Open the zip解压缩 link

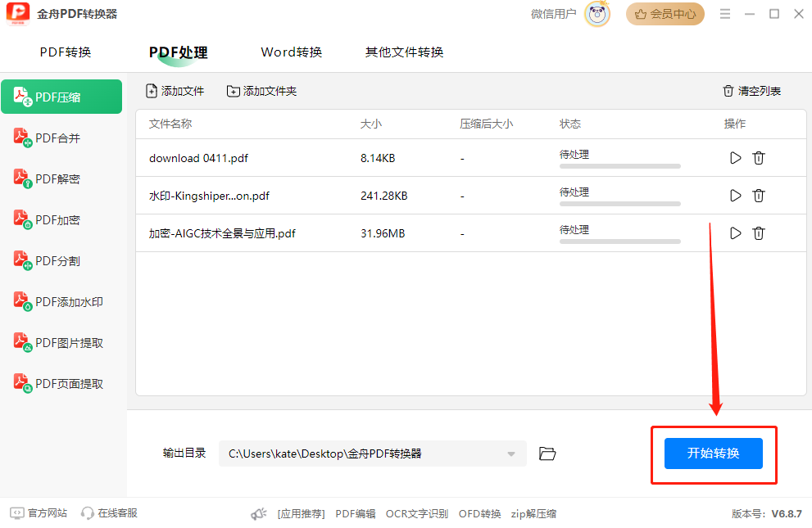pyautogui.click(x=533, y=513)
